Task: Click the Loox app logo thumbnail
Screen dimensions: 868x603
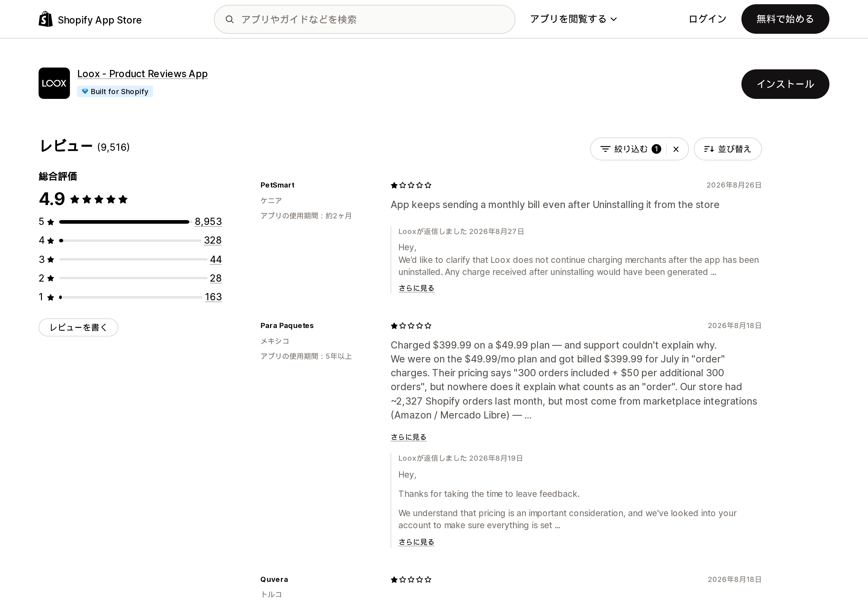Action: coord(54,83)
